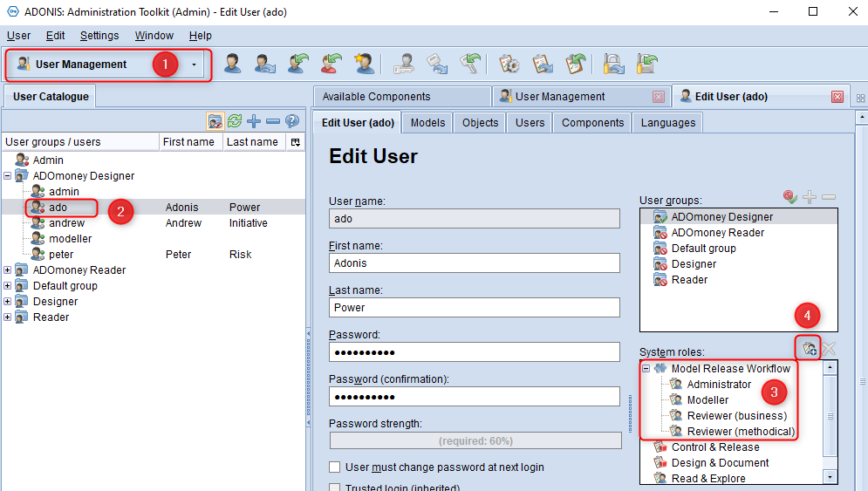
Task: Click the blue plus icon in User Catalogue toolbar
Action: pyautogui.click(x=254, y=120)
